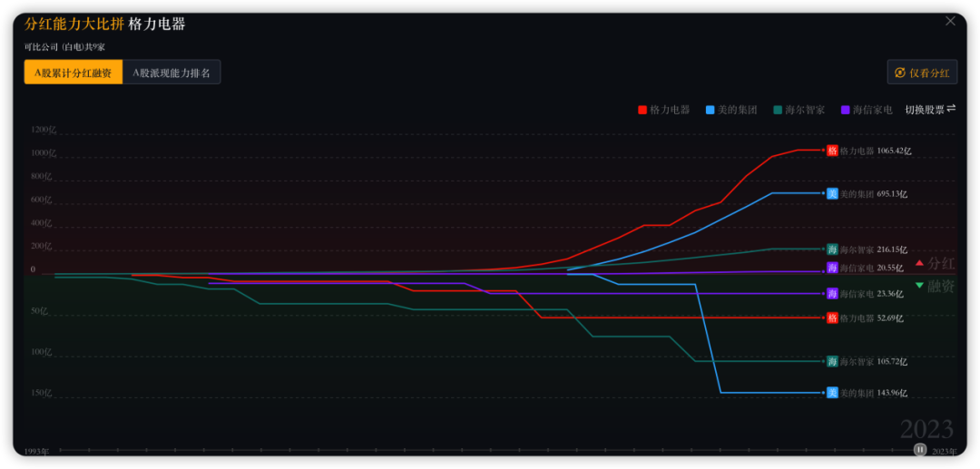The image size is (980, 469).
Task: Click the 1993年 timeline start label
Action: [x=36, y=451]
